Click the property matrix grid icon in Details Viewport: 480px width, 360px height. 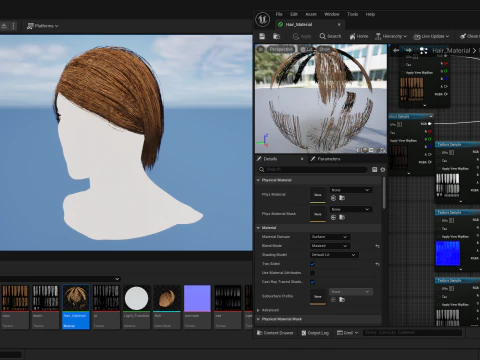374,170
